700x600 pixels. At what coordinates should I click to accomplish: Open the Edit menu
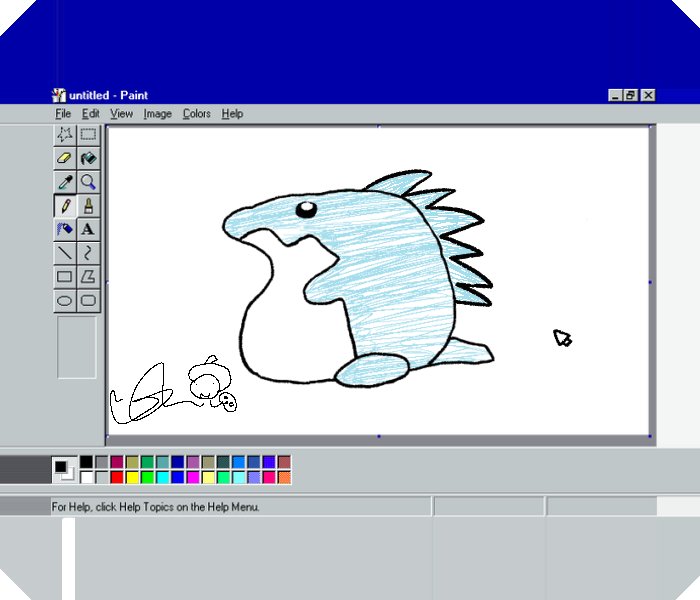tap(91, 114)
